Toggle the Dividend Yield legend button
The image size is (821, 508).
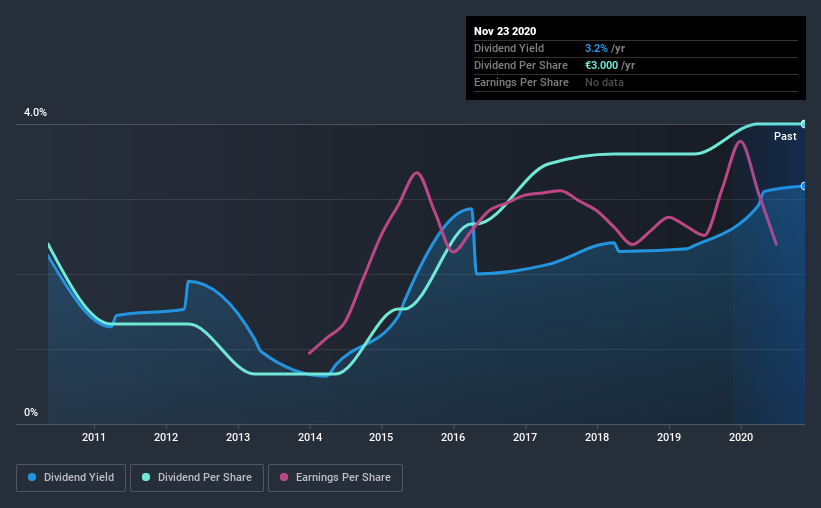[x=71, y=478]
